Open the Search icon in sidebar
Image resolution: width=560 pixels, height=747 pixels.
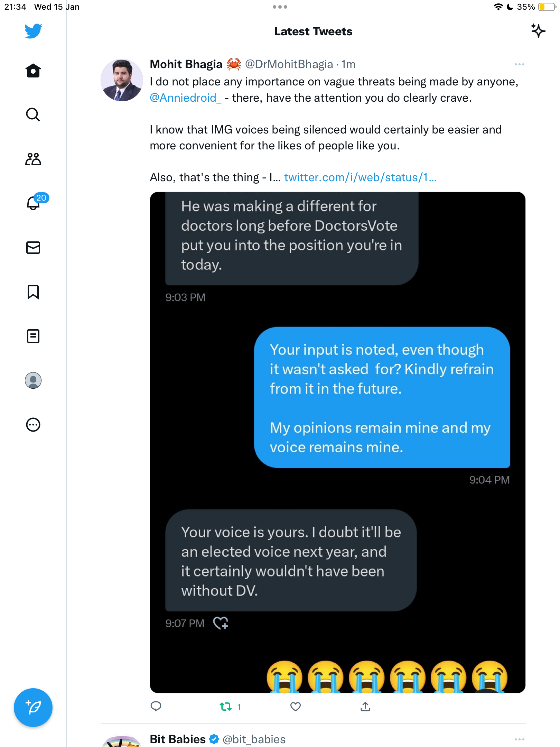33,115
